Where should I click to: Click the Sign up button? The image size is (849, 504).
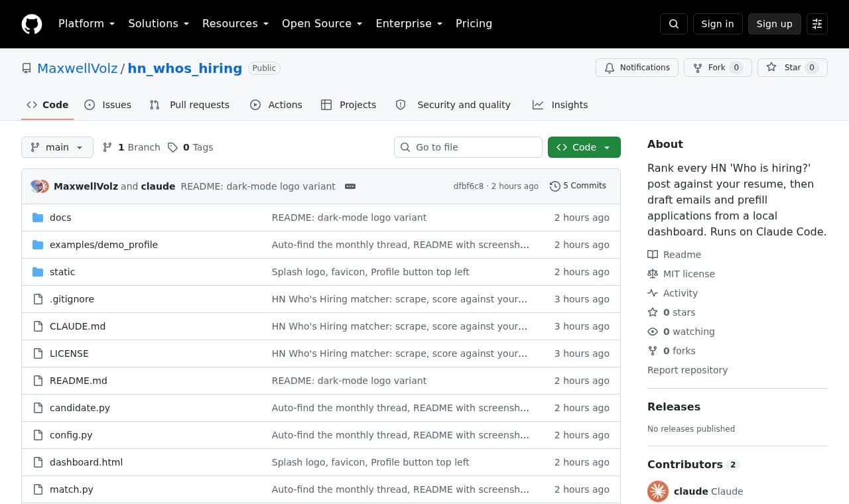point(775,24)
